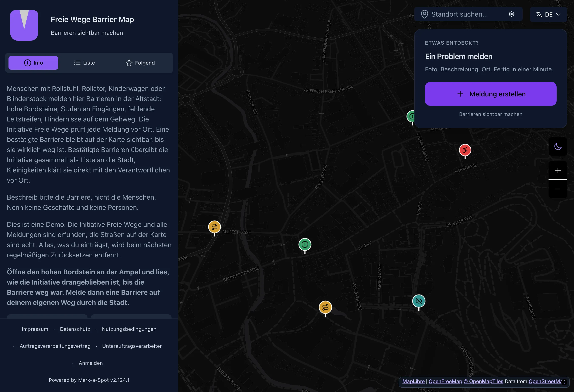Image resolution: width=574 pixels, height=392 pixels.
Task: Open the DE language dropdown
Action: click(x=548, y=14)
